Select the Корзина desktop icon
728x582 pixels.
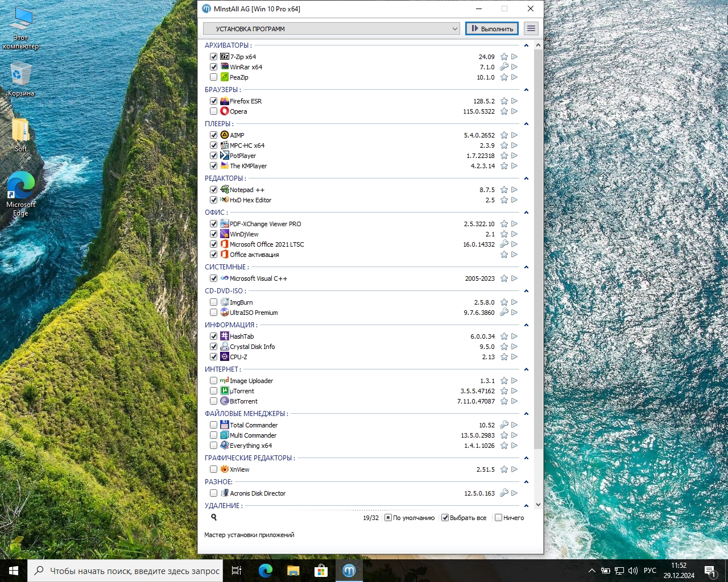pyautogui.click(x=20, y=80)
